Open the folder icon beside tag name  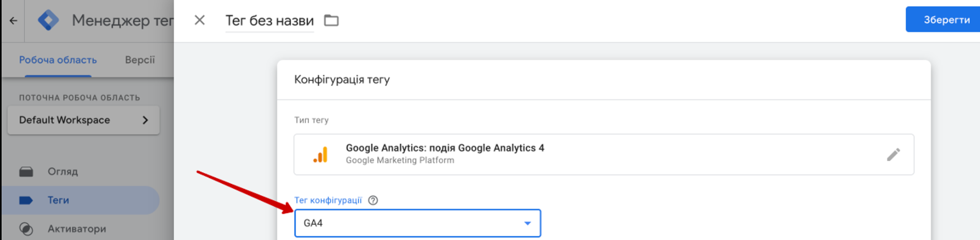[331, 20]
